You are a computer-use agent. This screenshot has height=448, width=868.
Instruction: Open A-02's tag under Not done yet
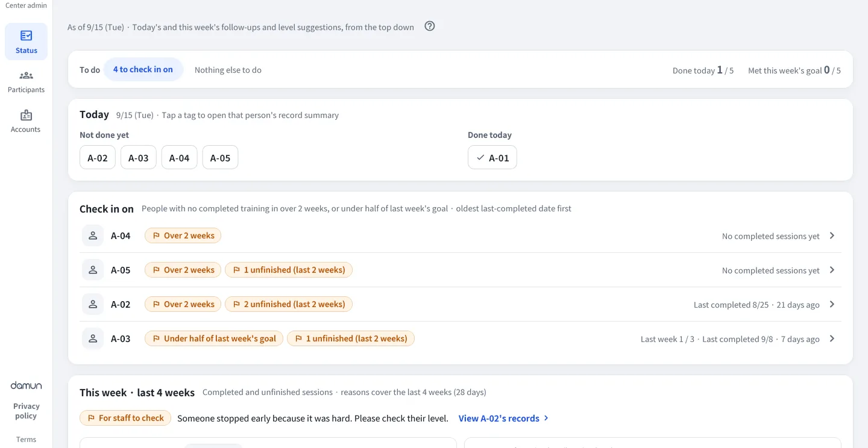pos(98,158)
